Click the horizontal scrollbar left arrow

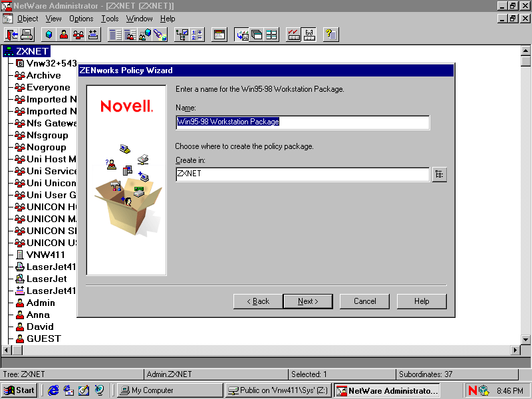pyautogui.click(x=7, y=350)
